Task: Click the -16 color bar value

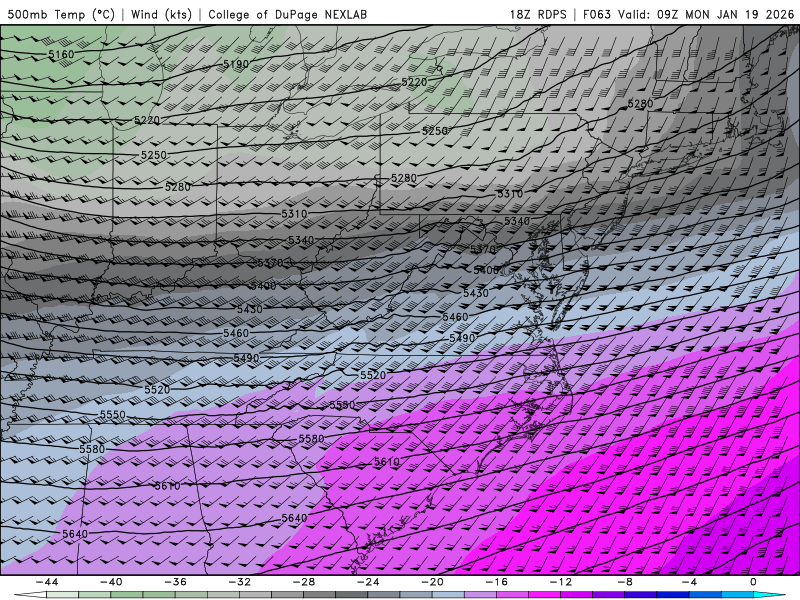Action: [x=496, y=582]
